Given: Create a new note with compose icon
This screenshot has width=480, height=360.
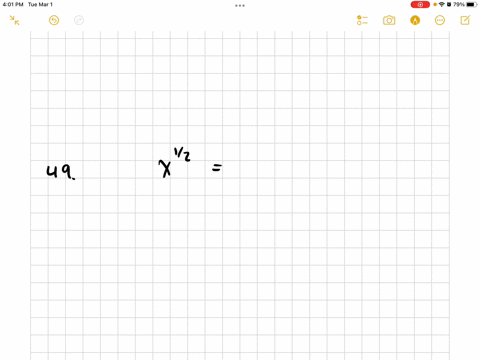Looking at the screenshot, I should point(465,20).
